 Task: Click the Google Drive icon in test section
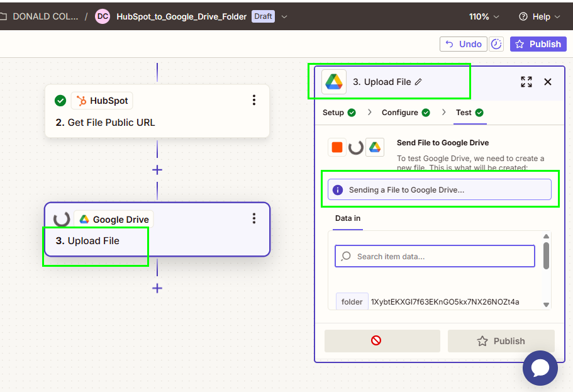[x=375, y=147]
